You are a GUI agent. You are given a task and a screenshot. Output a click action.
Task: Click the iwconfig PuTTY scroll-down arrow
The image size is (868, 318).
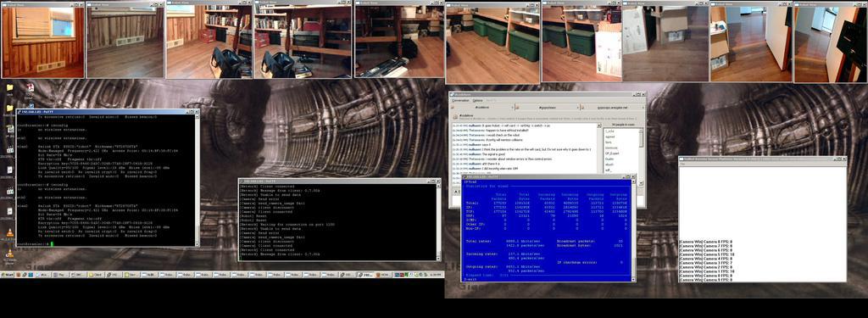(x=197, y=243)
